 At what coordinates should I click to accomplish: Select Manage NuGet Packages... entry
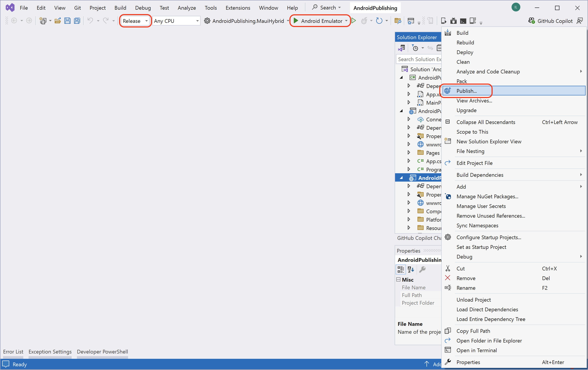coord(514,197)
